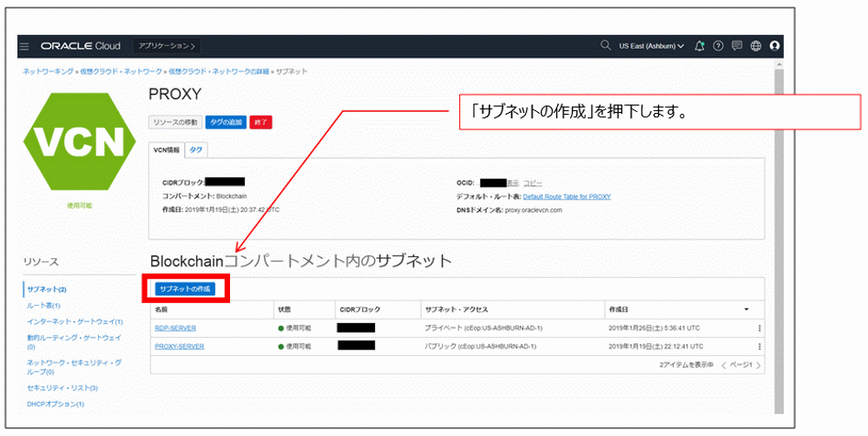Click the 2アイテムを表示中 text

pyautogui.click(x=687, y=365)
